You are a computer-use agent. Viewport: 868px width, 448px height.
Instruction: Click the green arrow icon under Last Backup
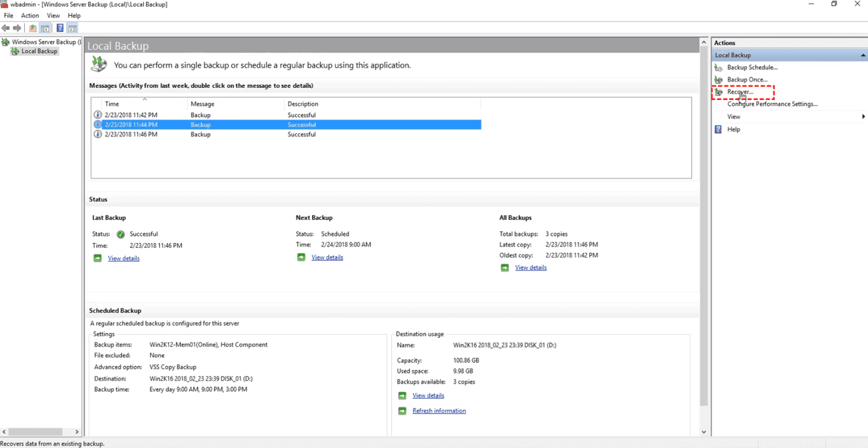98,258
